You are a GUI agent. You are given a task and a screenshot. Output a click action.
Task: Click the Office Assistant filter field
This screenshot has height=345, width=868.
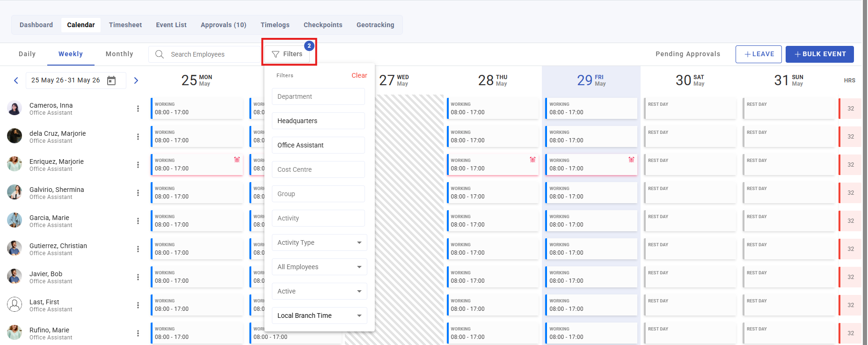tap(318, 145)
